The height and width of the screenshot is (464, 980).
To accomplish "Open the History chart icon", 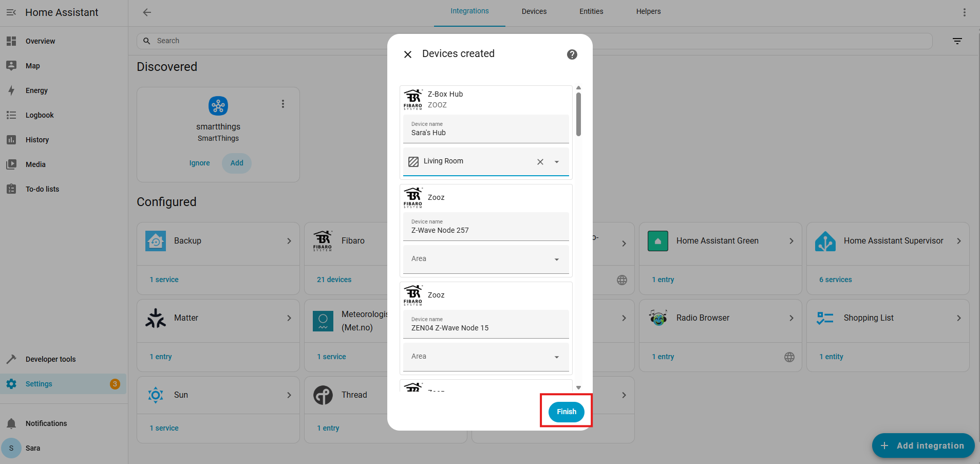I will tap(11, 140).
